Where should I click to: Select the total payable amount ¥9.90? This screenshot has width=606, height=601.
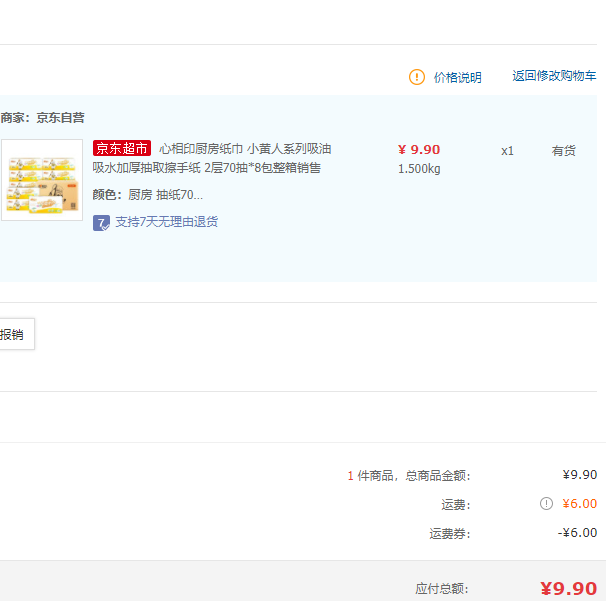(x=569, y=589)
